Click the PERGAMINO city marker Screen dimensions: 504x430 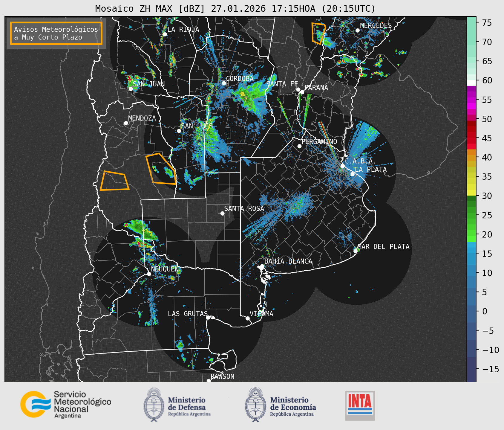(299, 146)
